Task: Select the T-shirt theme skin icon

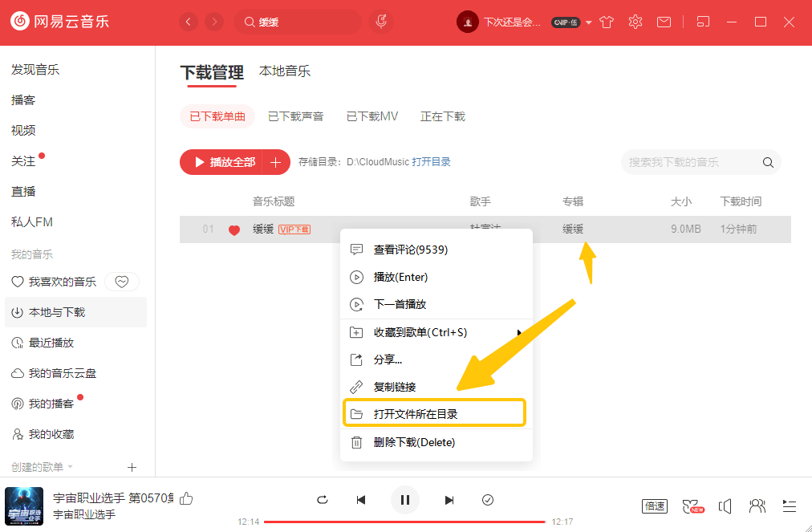Action: click(x=607, y=22)
